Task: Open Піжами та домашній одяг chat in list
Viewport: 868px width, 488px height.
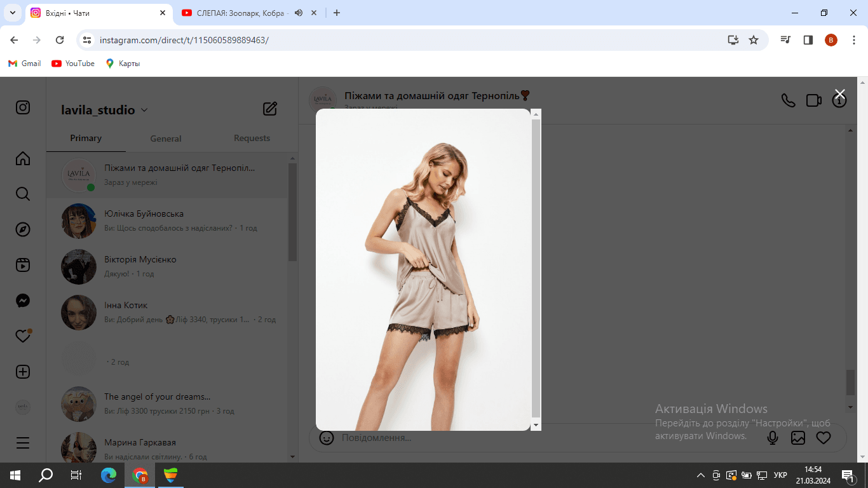Action: click(x=167, y=175)
